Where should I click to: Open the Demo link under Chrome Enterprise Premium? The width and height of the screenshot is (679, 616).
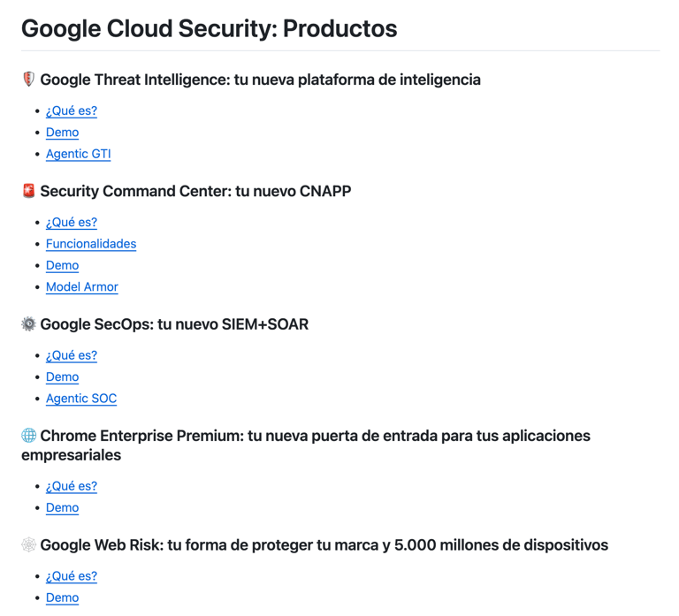pos(62,507)
